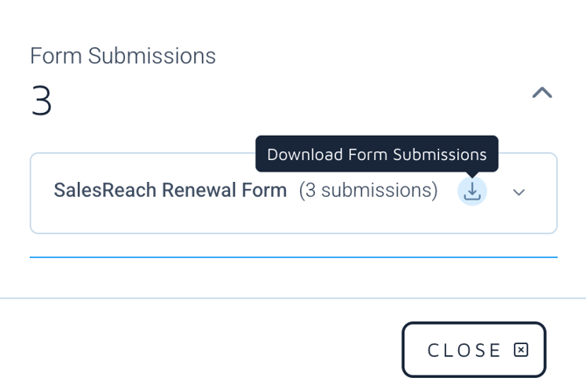
Task: Click the blue divider below the form card
Action: click(x=293, y=257)
